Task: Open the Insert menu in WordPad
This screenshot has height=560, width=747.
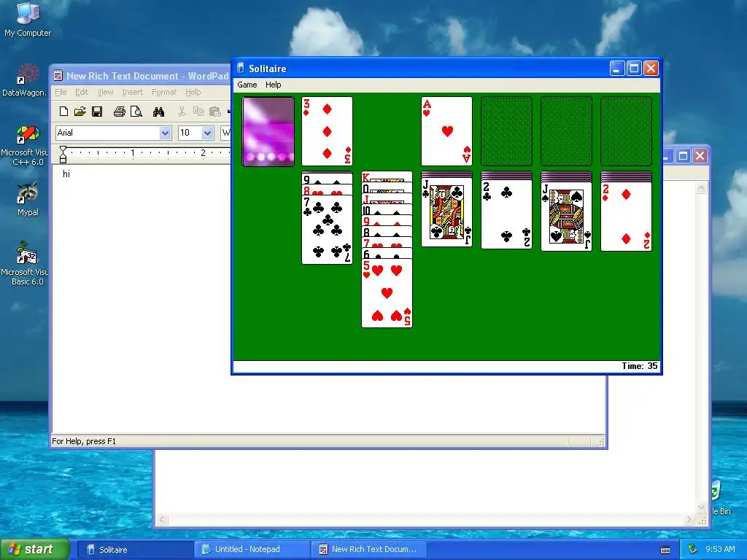Action: (133, 92)
